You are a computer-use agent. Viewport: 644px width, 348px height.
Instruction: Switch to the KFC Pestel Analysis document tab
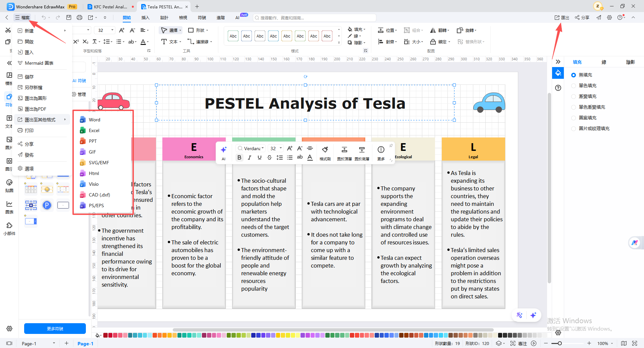click(110, 7)
